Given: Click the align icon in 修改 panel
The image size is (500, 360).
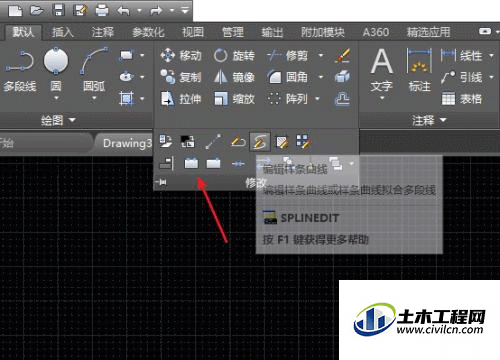Looking at the screenshot, I should (166, 163).
